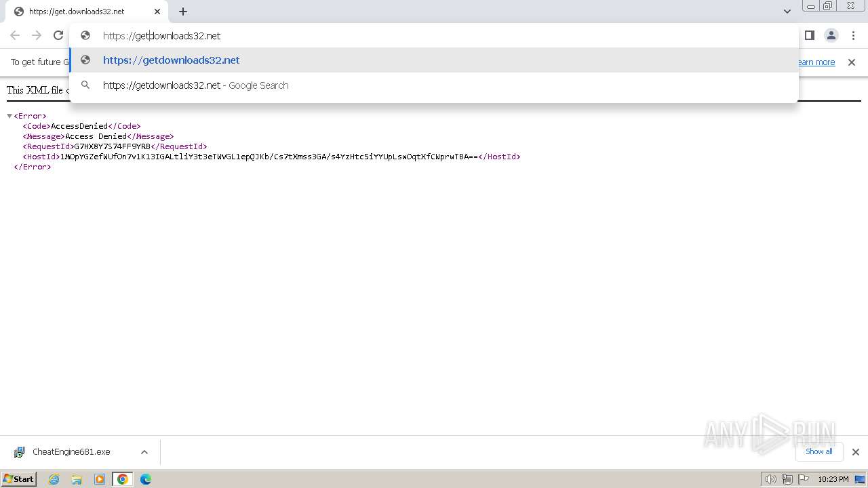Screen dimensions: 868x488
Task: Open the profile avatar menu
Action: point(831,35)
